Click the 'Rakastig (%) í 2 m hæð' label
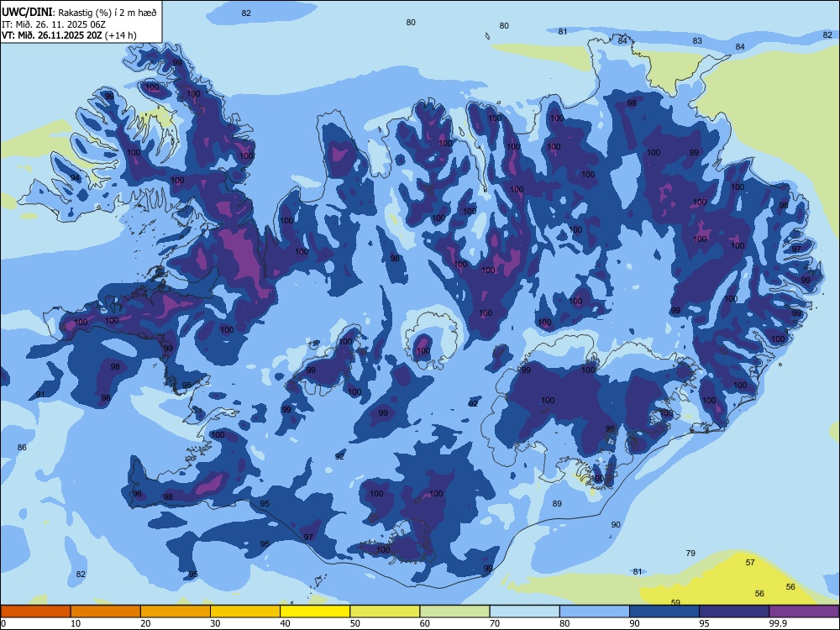This screenshot has width=840, height=630. [x=108, y=13]
